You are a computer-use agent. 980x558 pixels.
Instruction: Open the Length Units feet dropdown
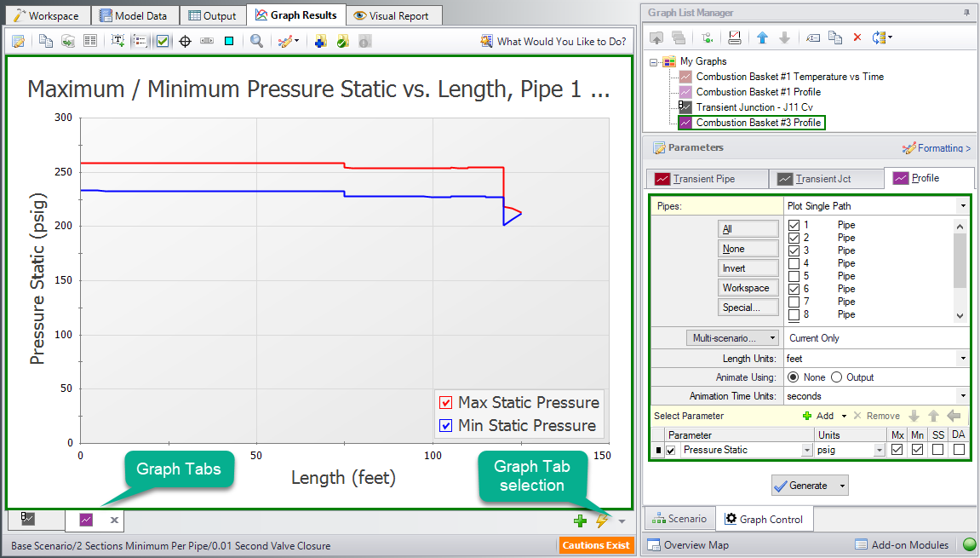click(962, 359)
